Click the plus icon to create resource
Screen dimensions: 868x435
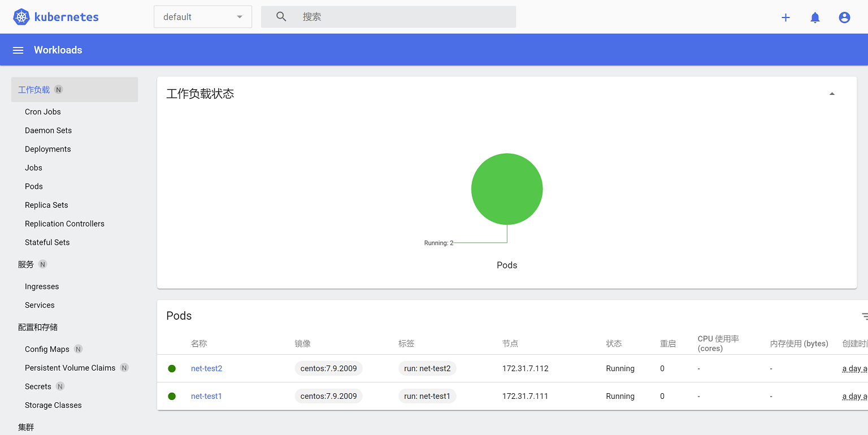tap(785, 18)
